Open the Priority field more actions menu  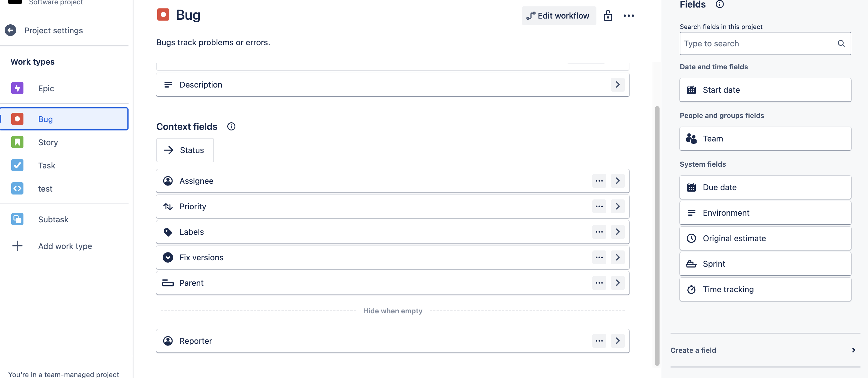tap(599, 206)
